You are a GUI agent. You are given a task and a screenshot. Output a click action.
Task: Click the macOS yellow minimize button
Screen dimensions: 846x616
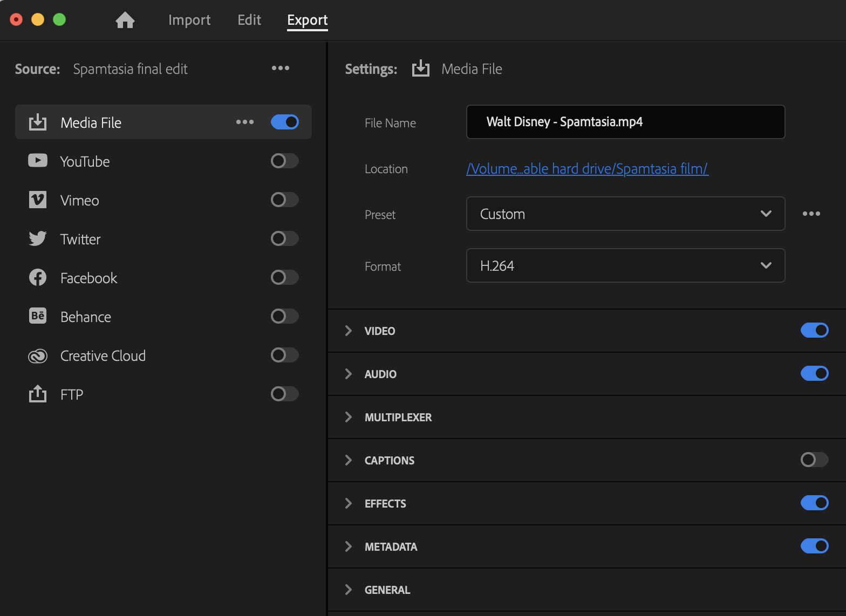tap(38, 19)
